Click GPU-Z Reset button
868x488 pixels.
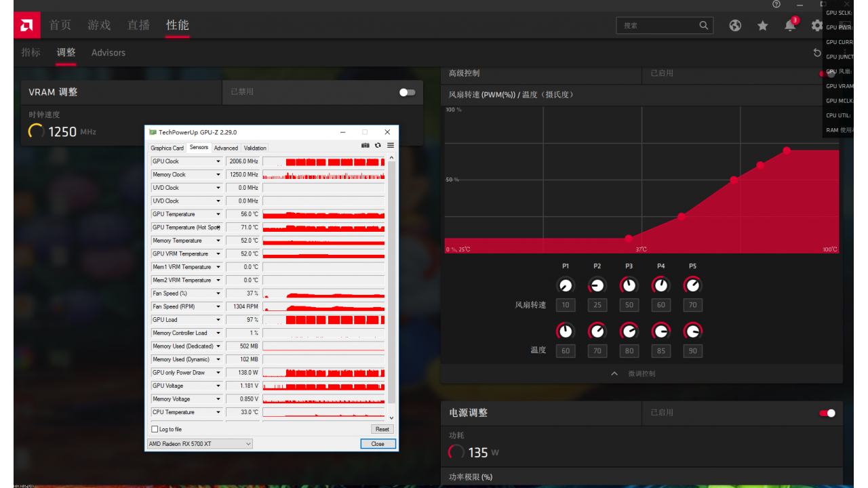pos(382,429)
